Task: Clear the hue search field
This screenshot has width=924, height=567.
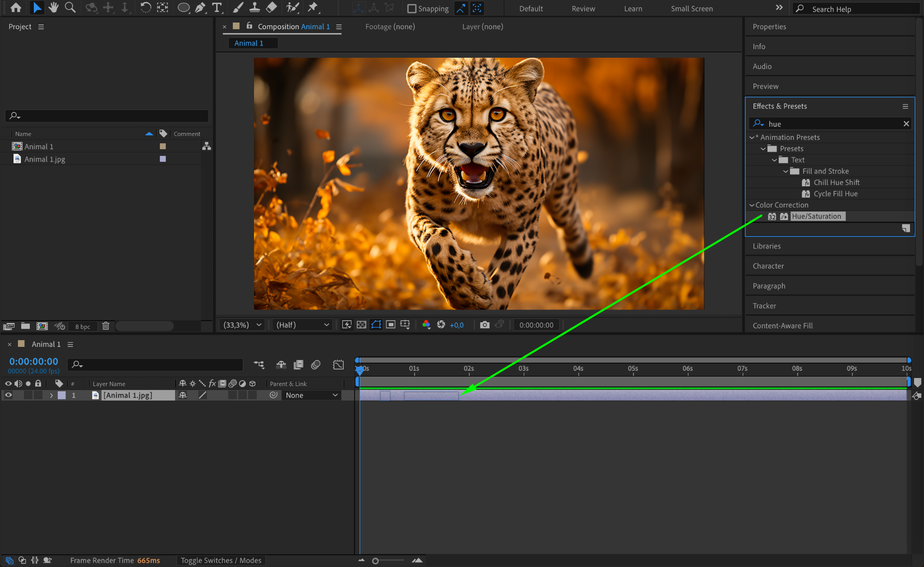Action: [x=906, y=124]
